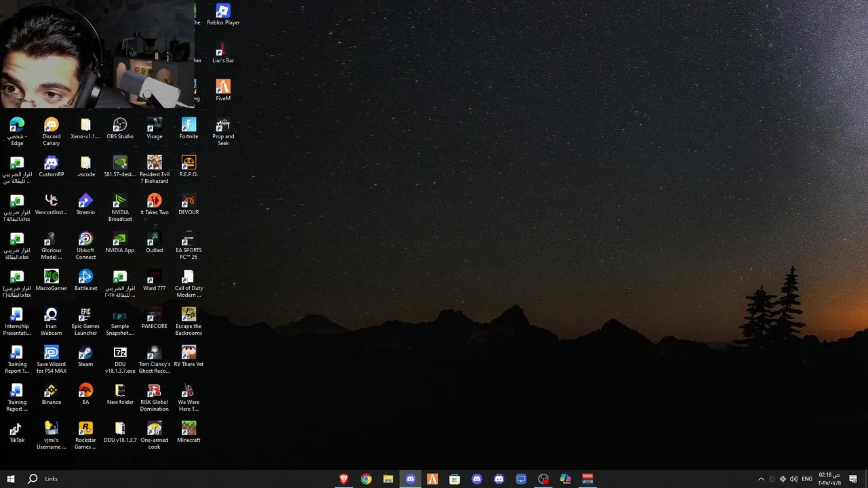Launch the EA app desktop shortcut

(85, 394)
